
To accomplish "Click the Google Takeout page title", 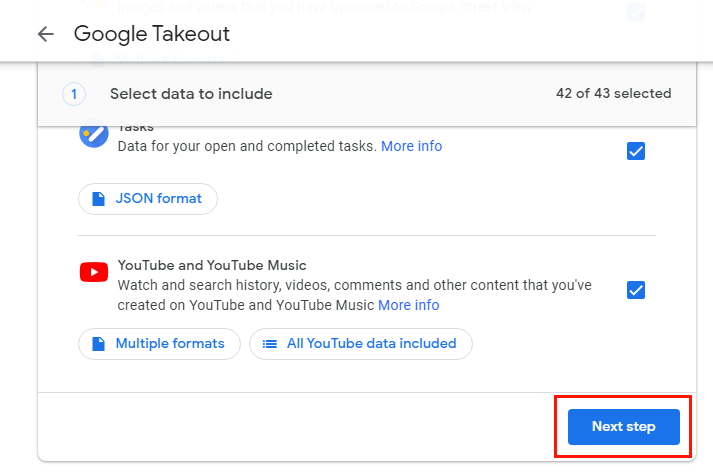I will [152, 34].
